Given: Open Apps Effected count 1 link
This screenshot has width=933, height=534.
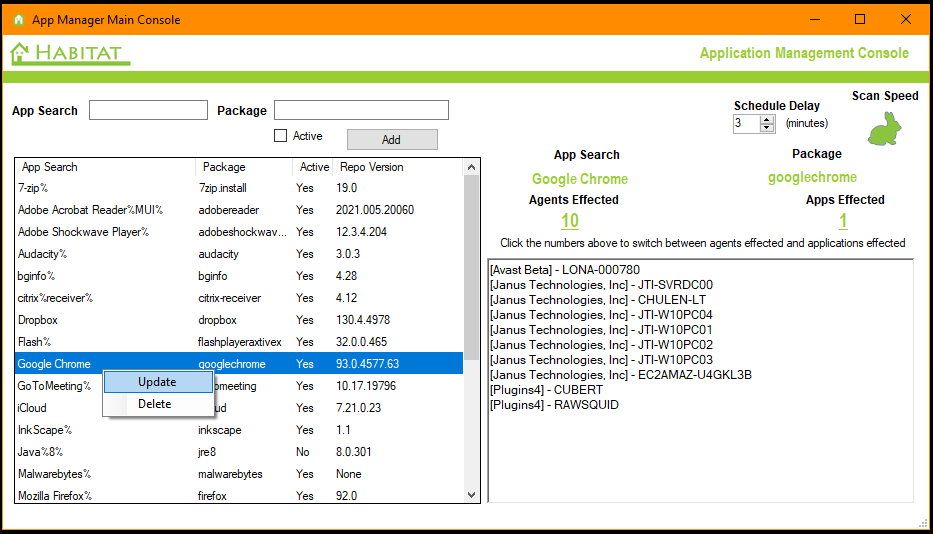Looking at the screenshot, I should (x=843, y=221).
